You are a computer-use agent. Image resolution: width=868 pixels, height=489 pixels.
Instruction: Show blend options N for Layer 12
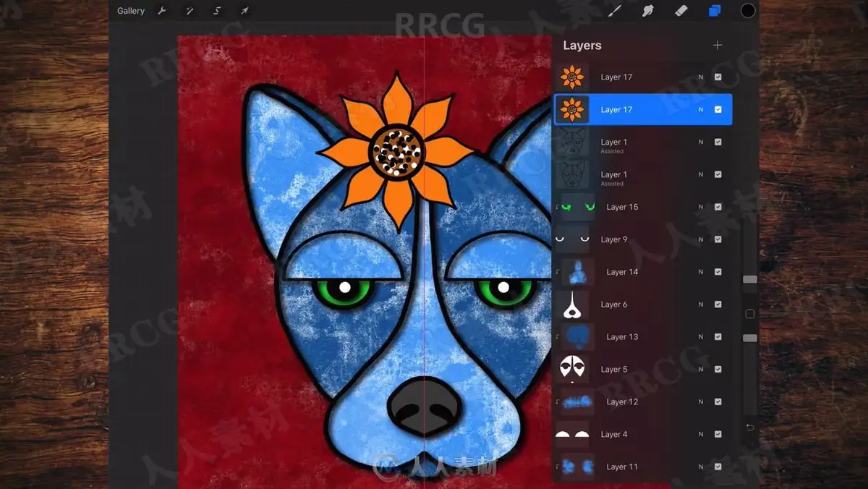[701, 402]
